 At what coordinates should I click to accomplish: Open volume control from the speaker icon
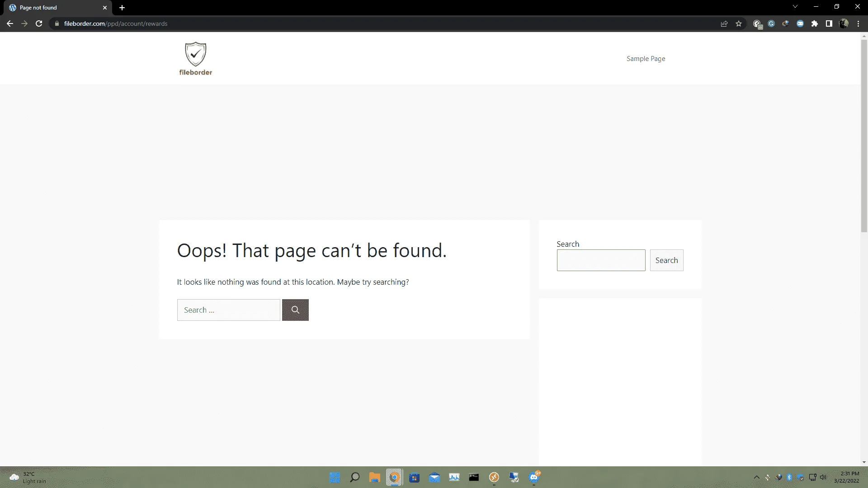pos(823,477)
